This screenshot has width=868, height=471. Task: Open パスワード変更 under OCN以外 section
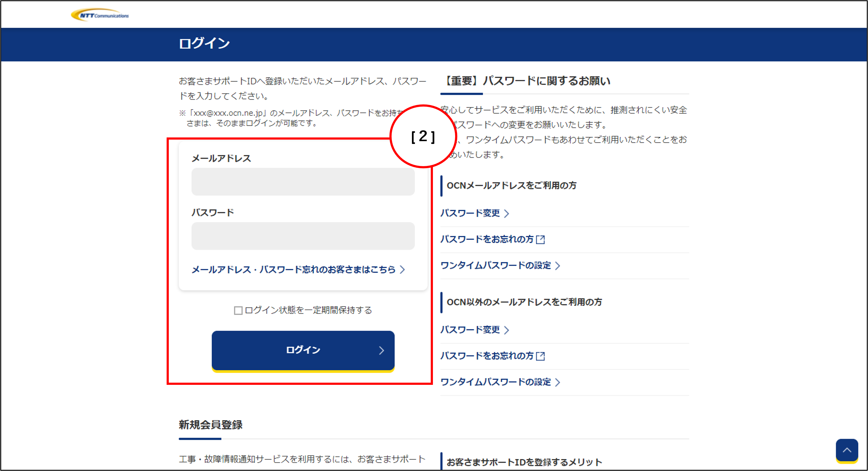[x=470, y=330]
